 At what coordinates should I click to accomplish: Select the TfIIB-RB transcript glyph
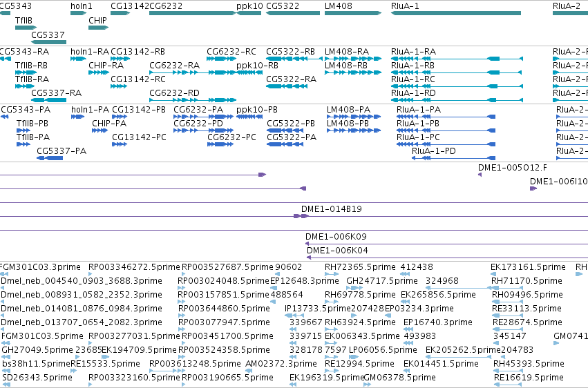click(x=26, y=72)
